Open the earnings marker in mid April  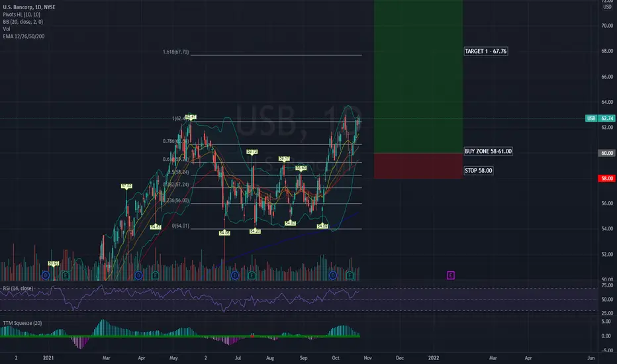pos(156,275)
